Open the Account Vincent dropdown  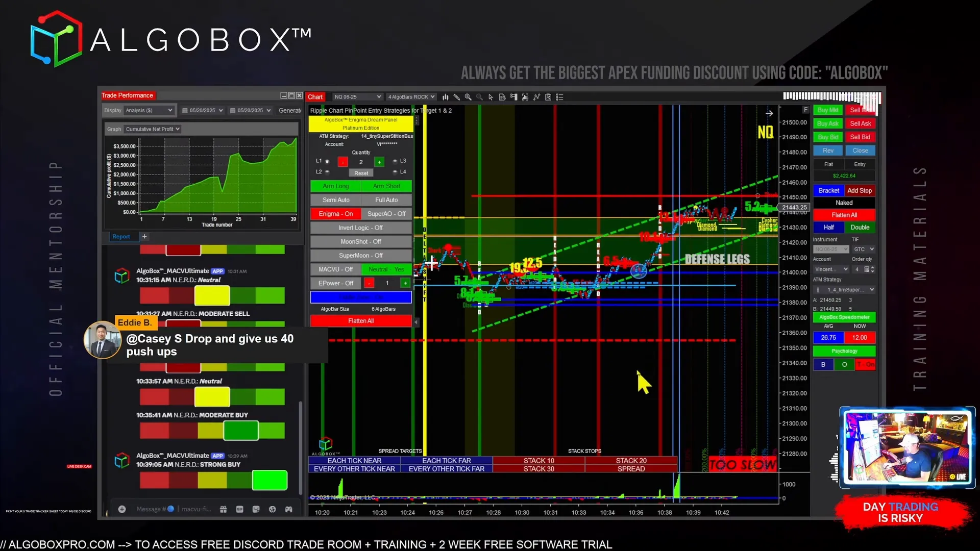tap(831, 269)
